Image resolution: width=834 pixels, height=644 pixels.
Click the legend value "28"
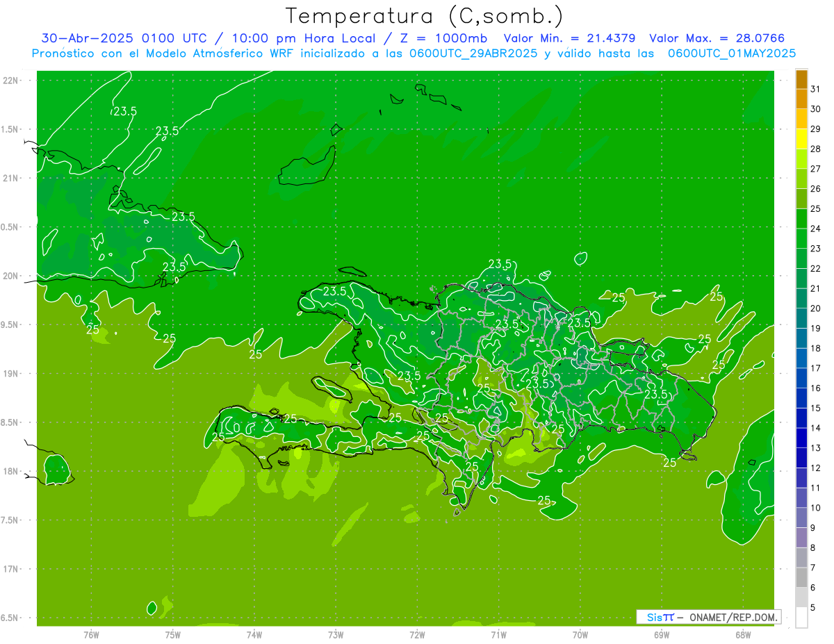pyautogui.click(x=815, y=149)
